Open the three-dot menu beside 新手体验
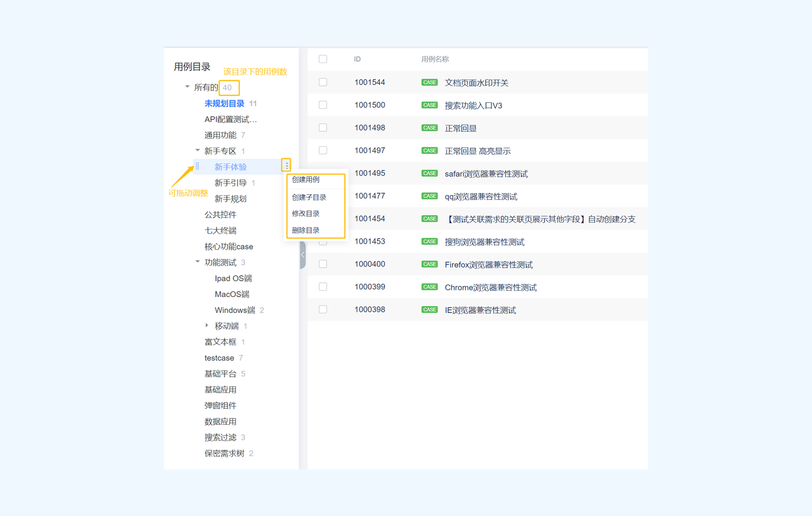Viewport: 812px width, 516px height. tap(287, 166)
